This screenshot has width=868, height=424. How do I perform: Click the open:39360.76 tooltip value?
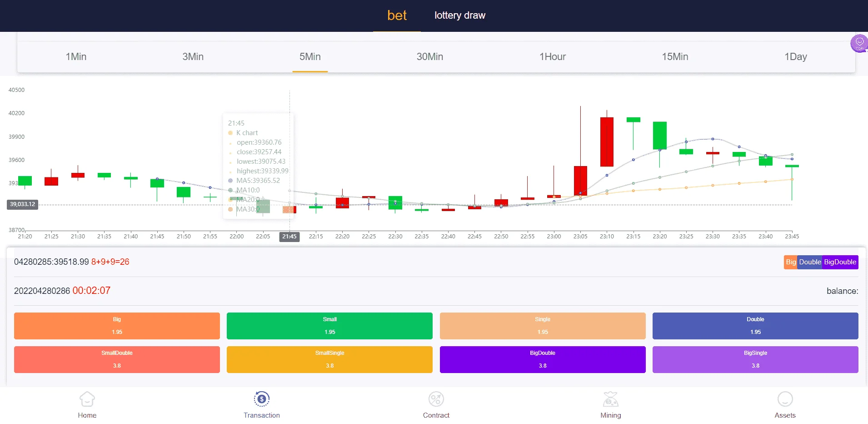point(259,142)
